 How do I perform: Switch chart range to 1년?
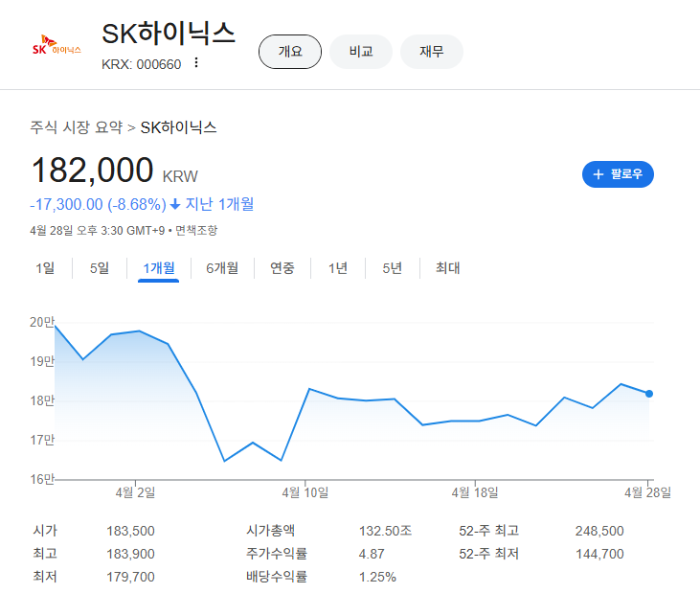coord(338,268)
